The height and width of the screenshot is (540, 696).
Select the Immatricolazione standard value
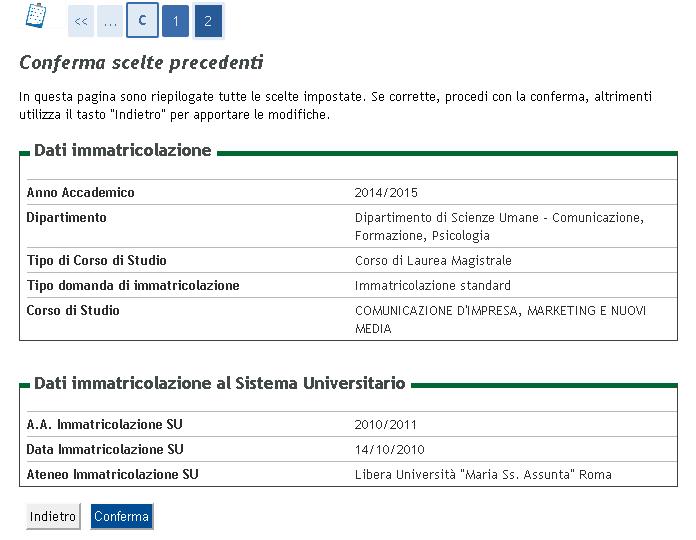433,285
